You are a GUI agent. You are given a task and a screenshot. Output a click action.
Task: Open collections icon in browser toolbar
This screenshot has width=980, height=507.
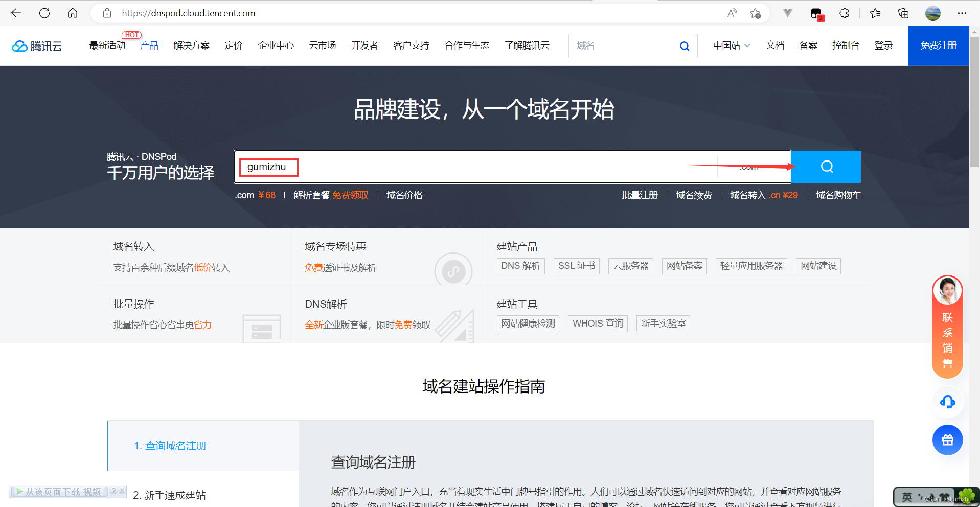(903, 13)
